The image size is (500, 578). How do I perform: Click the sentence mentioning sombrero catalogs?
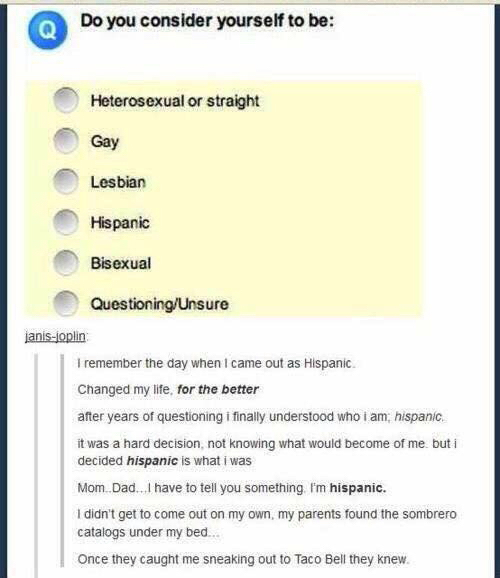[x=267, y=523]
